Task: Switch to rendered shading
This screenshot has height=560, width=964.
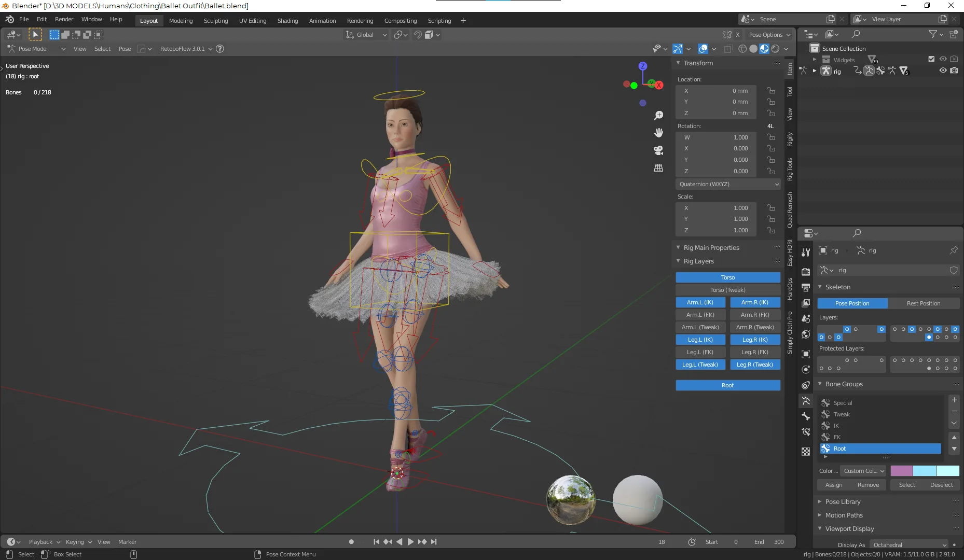Action: (775, 49)
